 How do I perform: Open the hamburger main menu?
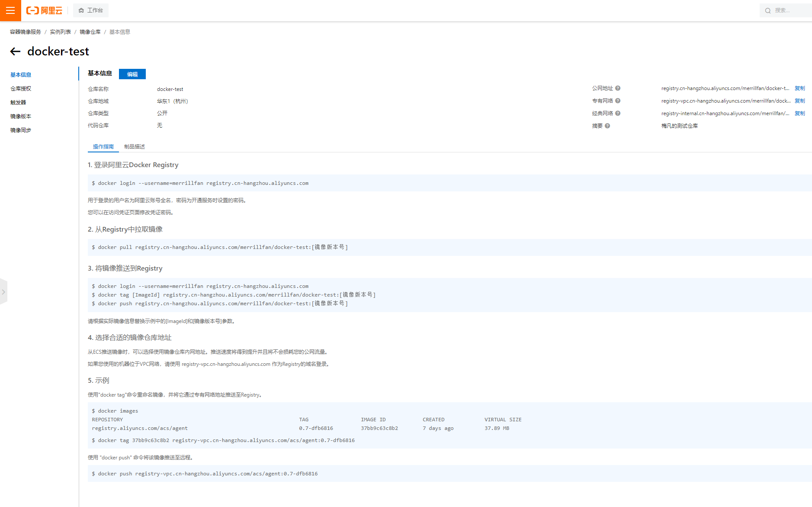(x=10, y=10)
